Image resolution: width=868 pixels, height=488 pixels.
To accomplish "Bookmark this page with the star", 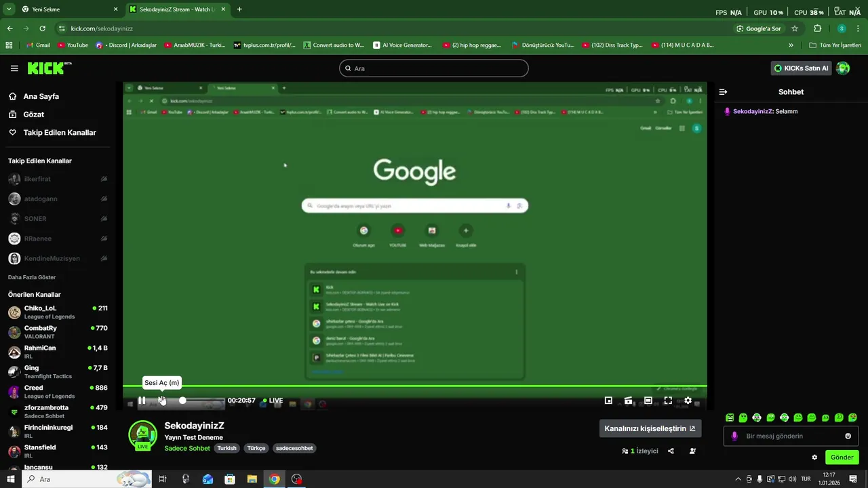I will click(795, 28).
